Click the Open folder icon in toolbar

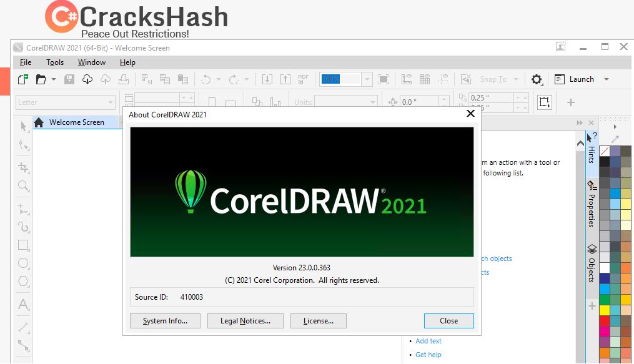click(41, 79)
